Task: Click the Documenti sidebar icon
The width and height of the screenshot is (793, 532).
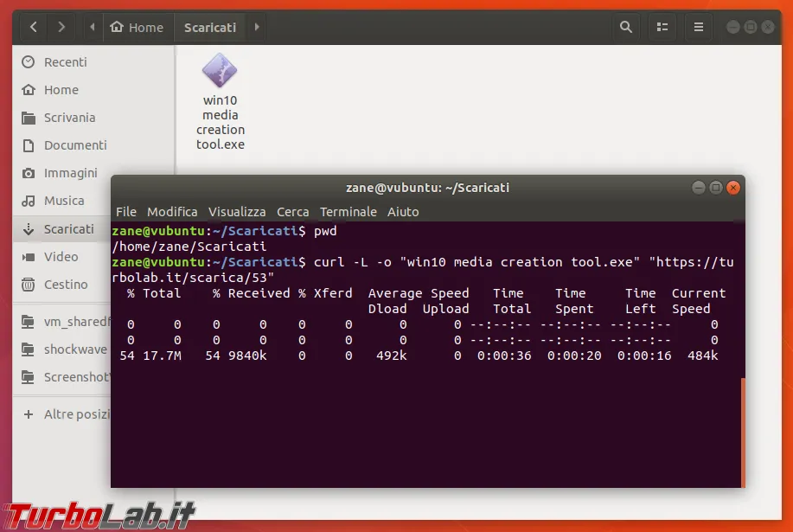Action: point(29,145)
